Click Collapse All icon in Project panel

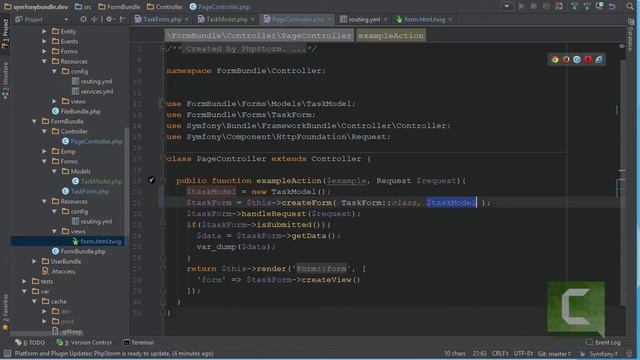[94, 19]
